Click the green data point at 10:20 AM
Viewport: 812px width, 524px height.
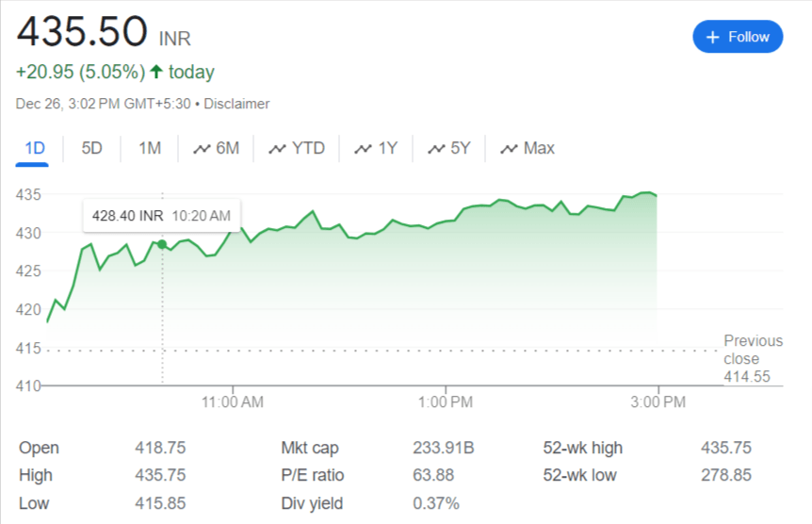(x=162, y=244)
